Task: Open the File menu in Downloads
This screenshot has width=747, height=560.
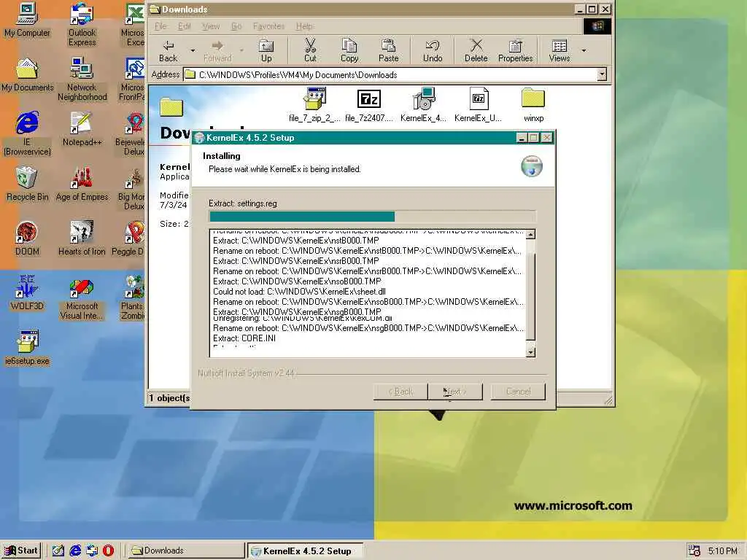Action: 160,26
